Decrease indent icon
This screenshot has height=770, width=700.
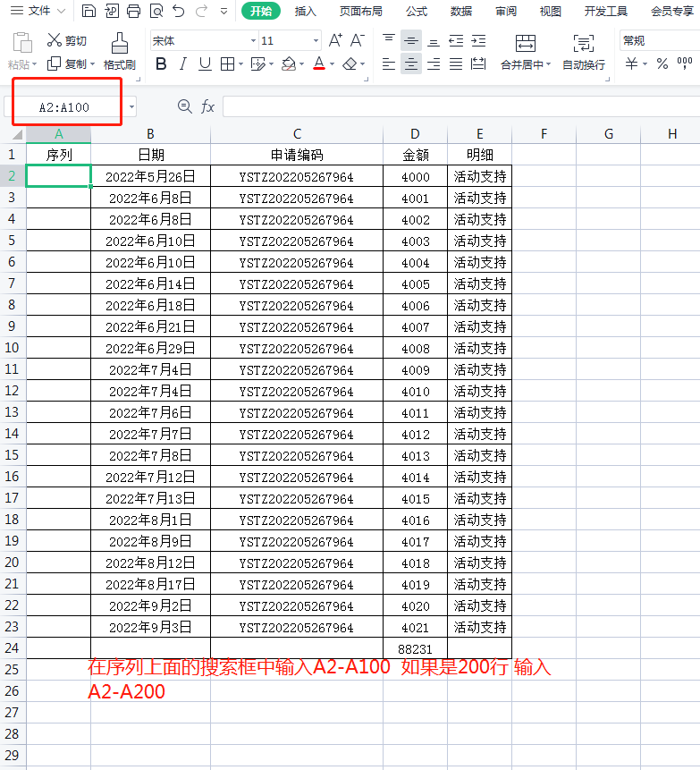456,40
